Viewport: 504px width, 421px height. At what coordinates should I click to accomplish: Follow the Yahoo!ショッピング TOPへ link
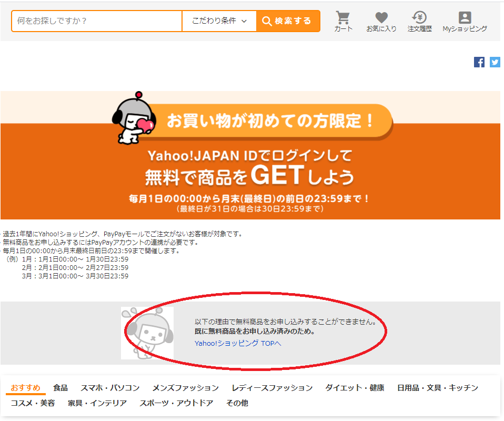point(238,344)
